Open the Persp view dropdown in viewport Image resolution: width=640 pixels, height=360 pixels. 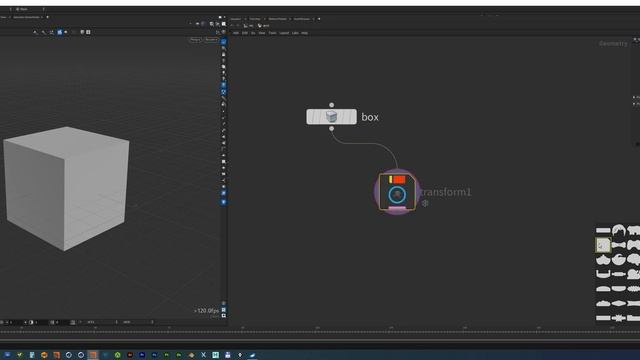196,40
